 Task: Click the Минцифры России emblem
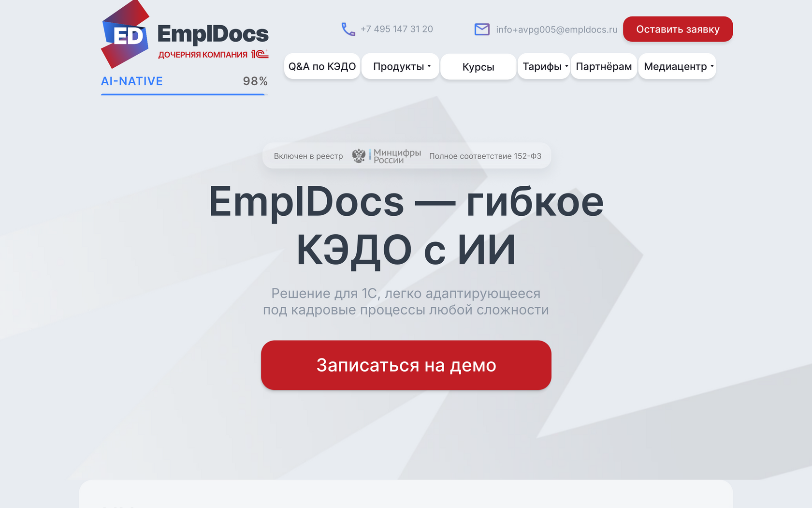point(359,156)
